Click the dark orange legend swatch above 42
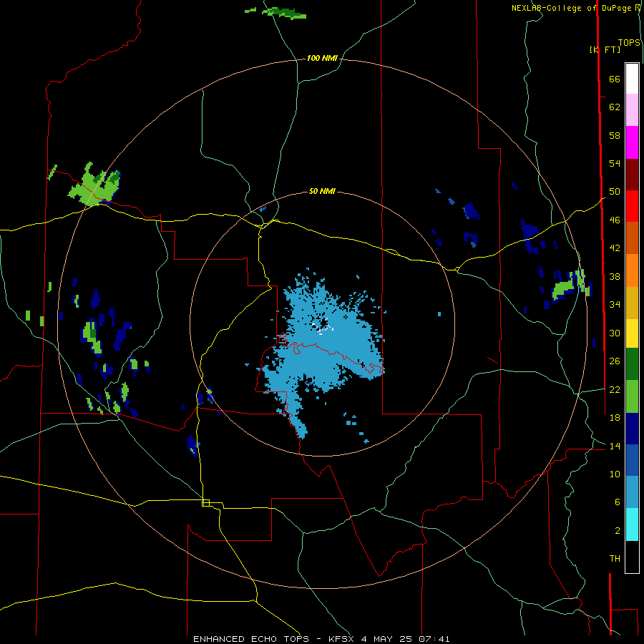This screenshot has height=644, width=644. click(632, 238)
